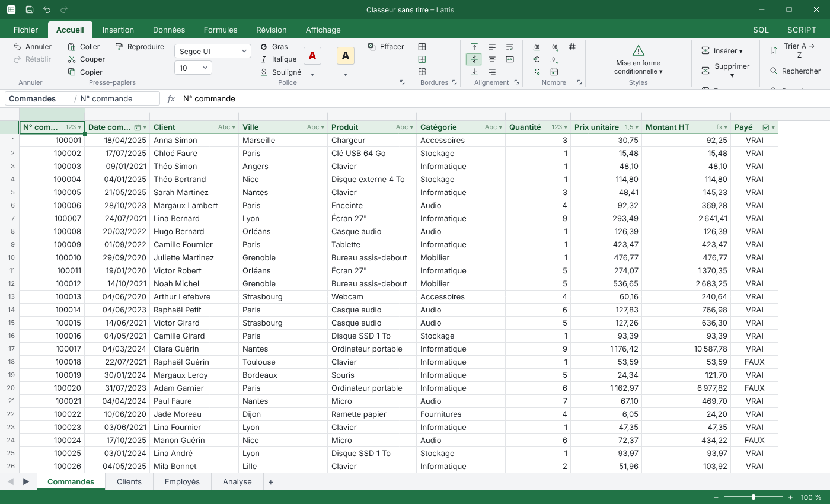Screen dimensions: 830x504
Task: Zoom in with the plus icon in the status bar
Action: click(790, 497)
